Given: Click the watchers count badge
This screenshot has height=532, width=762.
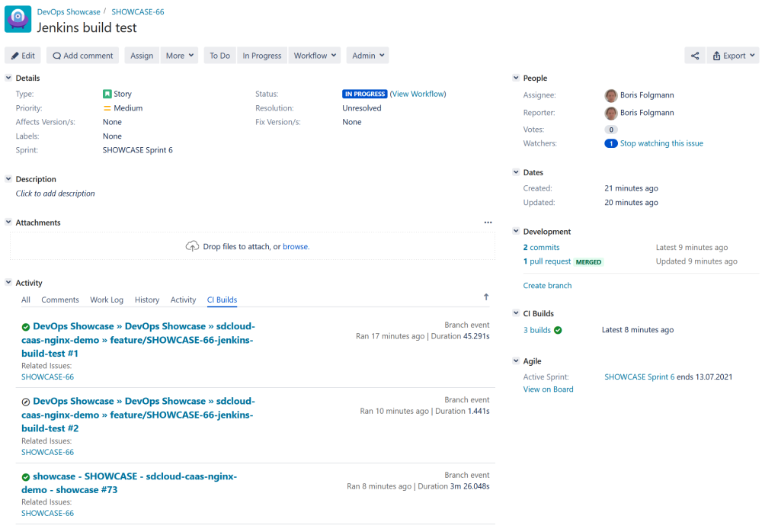Looking at the screenshot, I should tap(611, 143).
